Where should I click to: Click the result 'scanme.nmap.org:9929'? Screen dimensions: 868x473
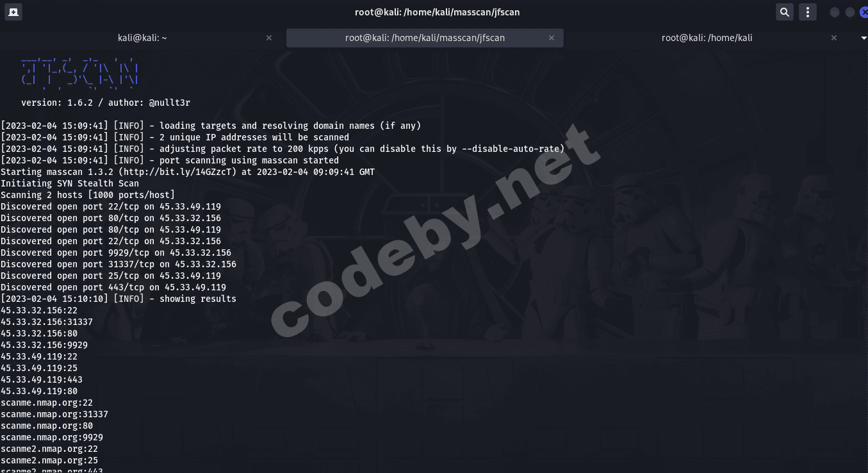(x=52, y=437)
